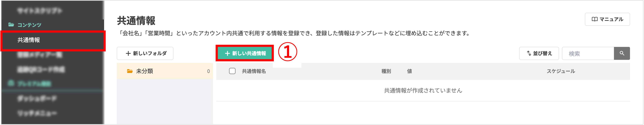Image resolution: width=644 pixels, height=125 pixels.
Task: Click the plus icon for 新しい共通情報
Action: pos(227,54)
